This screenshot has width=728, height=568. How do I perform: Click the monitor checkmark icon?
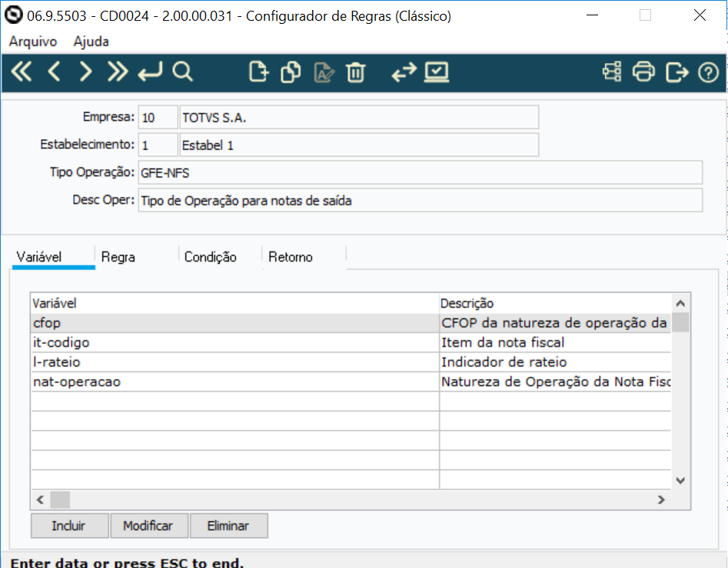(x=437, y=72)
